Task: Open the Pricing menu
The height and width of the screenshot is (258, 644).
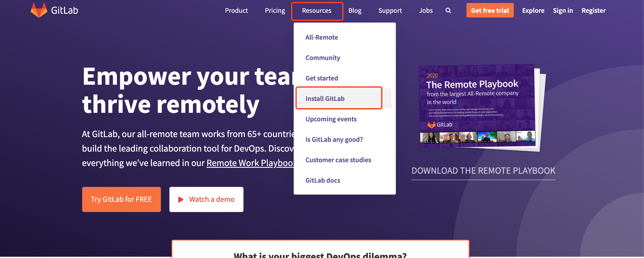Action: (x=275, y=10)
